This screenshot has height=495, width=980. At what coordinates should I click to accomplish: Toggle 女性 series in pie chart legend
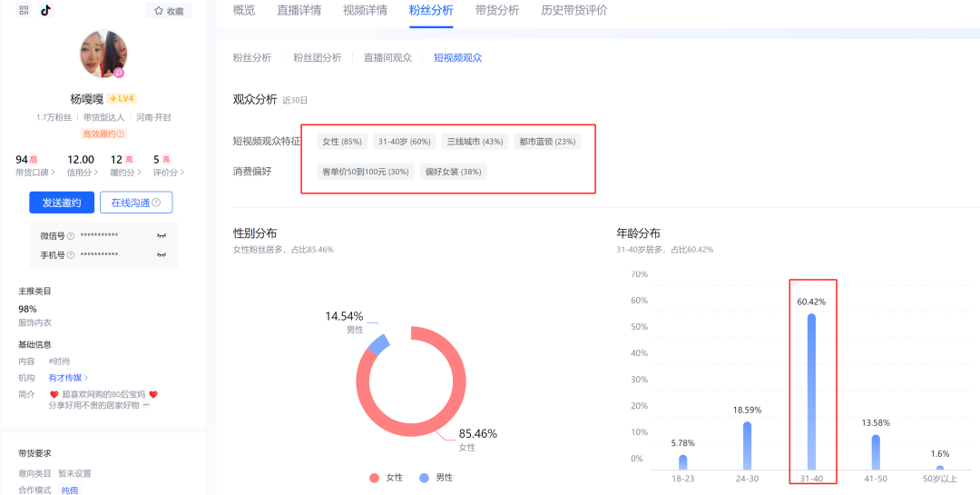coord(386,478)
